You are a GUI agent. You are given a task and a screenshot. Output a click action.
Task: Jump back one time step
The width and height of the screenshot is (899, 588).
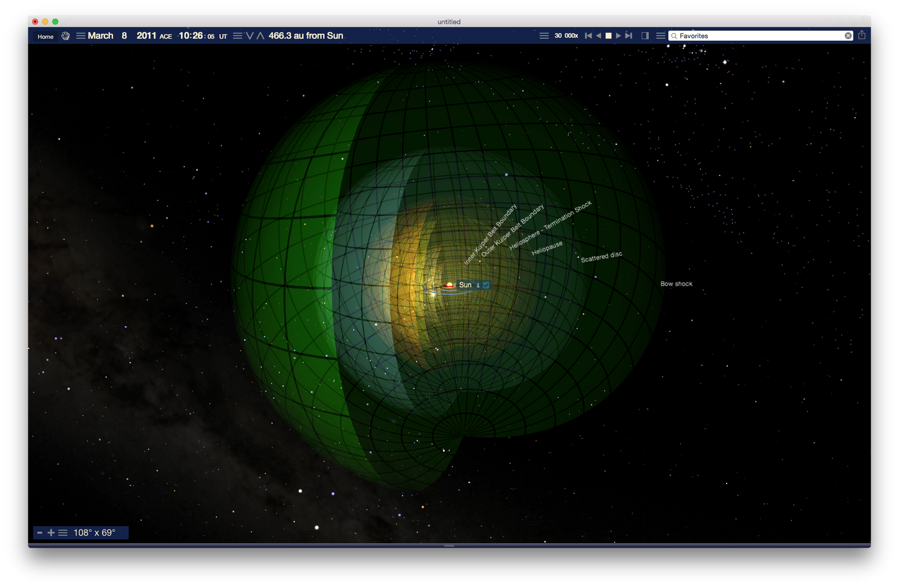[588, 36]
